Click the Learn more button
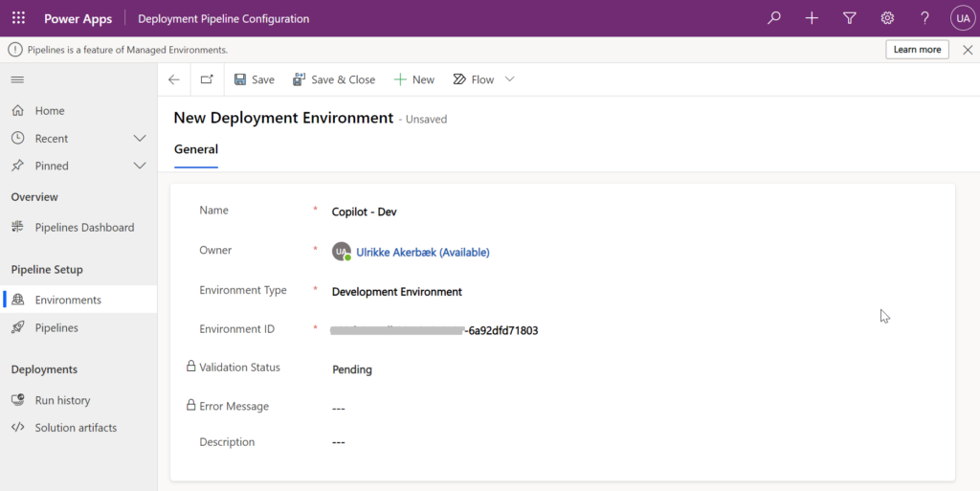Viewport: 980px width, 491px height. 917,50
